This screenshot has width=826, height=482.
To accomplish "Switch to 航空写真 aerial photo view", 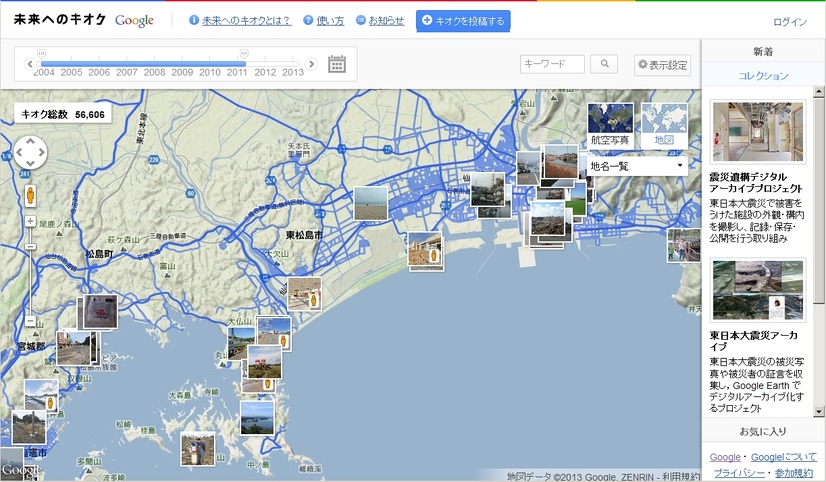I will pos(610,126).
